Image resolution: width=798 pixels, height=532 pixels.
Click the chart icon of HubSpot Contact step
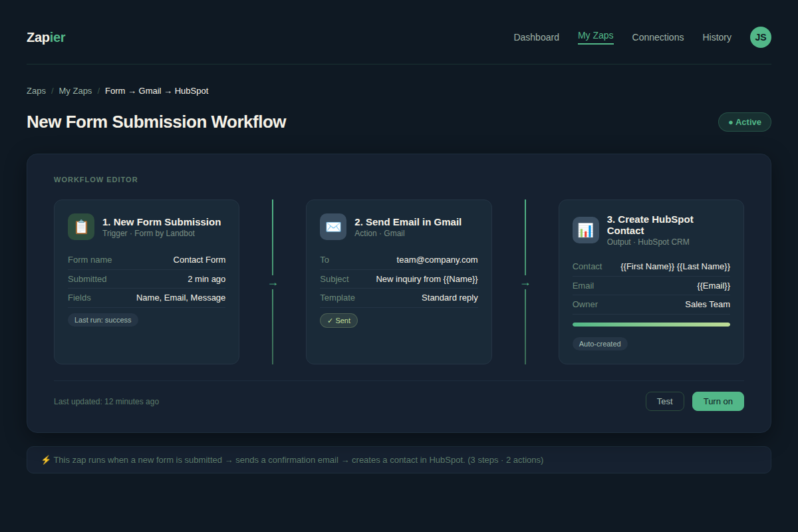click(x=586, y=230)
